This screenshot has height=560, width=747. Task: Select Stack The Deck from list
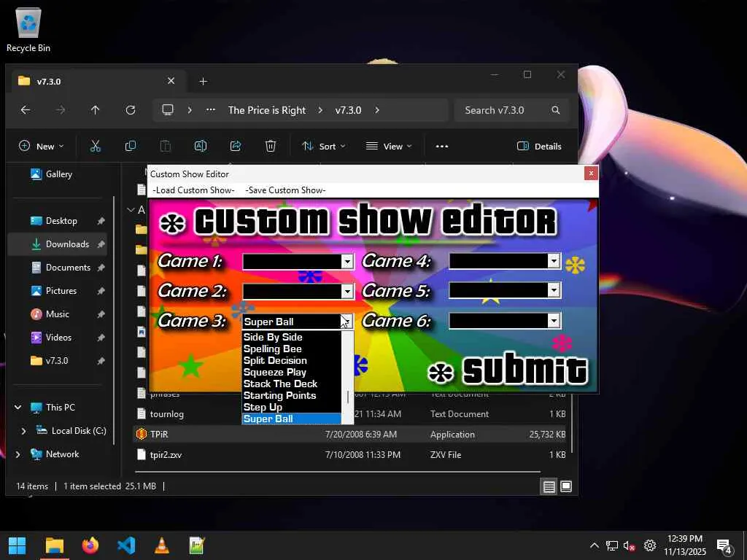coord(292,384)
